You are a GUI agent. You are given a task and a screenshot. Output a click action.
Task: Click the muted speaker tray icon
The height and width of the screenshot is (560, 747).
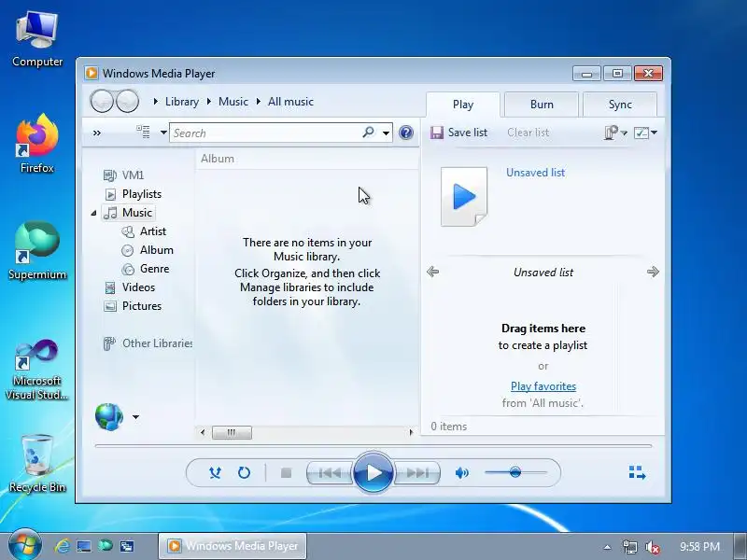[x=652, y=547]
